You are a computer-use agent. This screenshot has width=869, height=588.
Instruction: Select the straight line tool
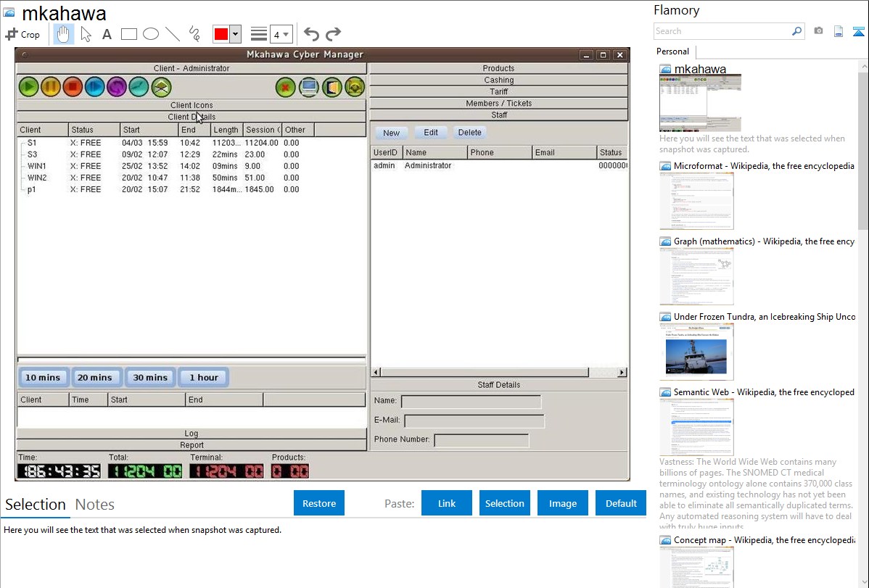pyautogui.click(x=173, y=34)
